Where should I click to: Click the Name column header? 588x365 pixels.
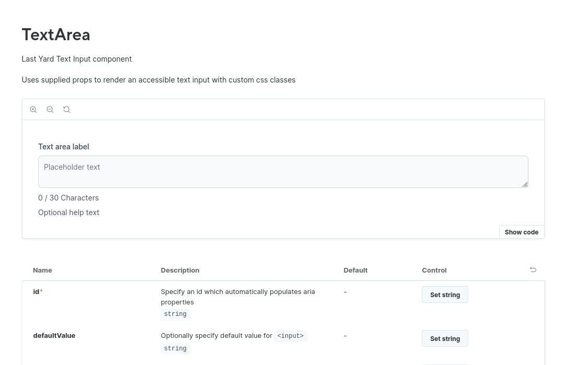click(x=42, y=270)
